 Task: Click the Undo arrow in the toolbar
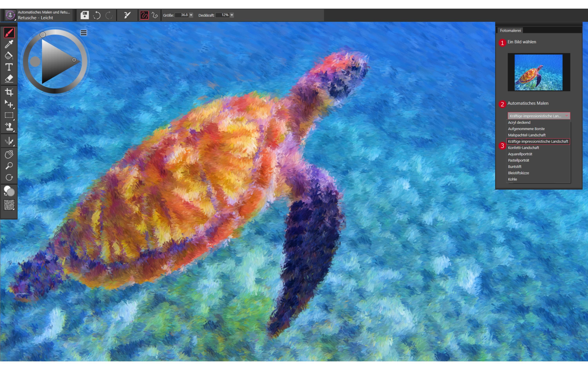pyautogui.click(x=97, y=15)
